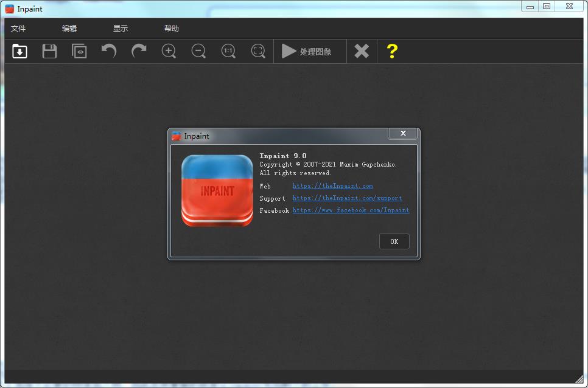Open the theInpaint.com/support link
Screen dimensions: 588x388
(347, 198)
